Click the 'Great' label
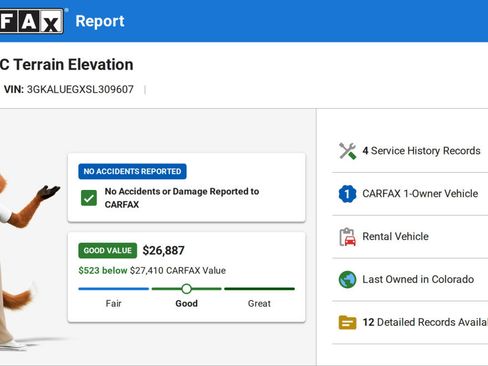488x366 pixels. (x=259, y=303)
